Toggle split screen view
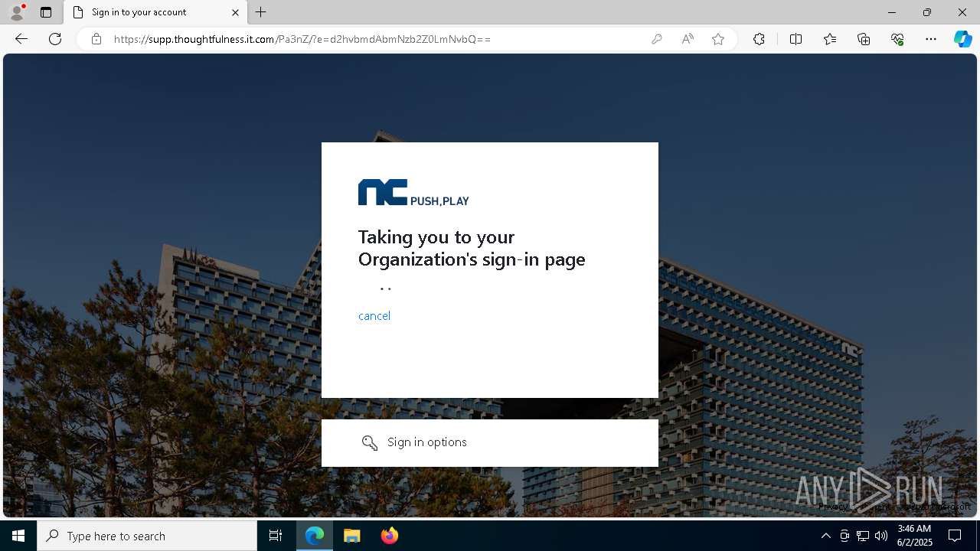Image resolution: width=980 pixels, height=551 pixels. [x=795, y=39]
